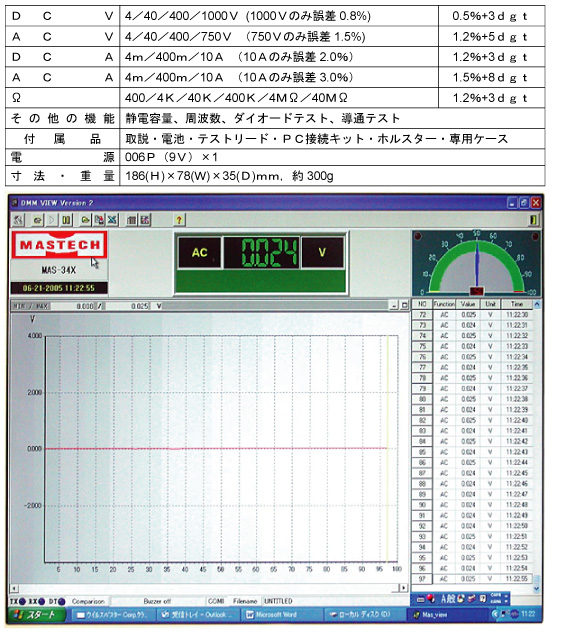Open Microsoft Word from the taskbar
585x636 pixels.
[x=271, y=615]
